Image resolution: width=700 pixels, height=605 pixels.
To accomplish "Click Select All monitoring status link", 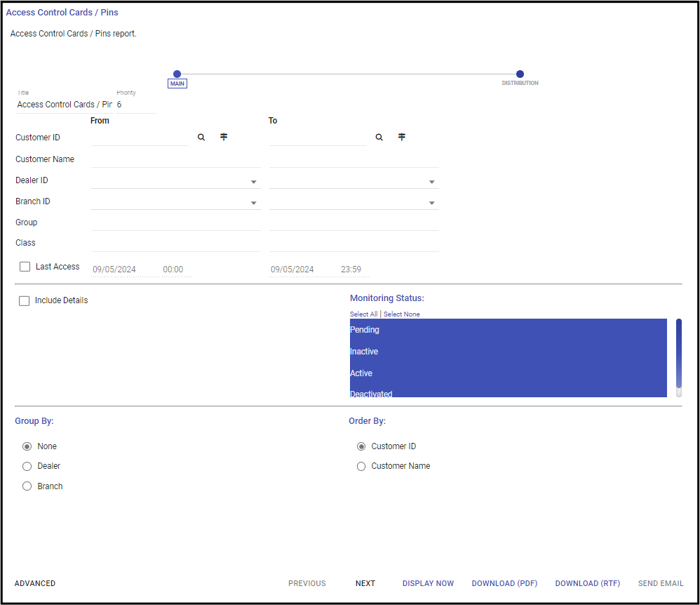I will (x=364, y=314).
